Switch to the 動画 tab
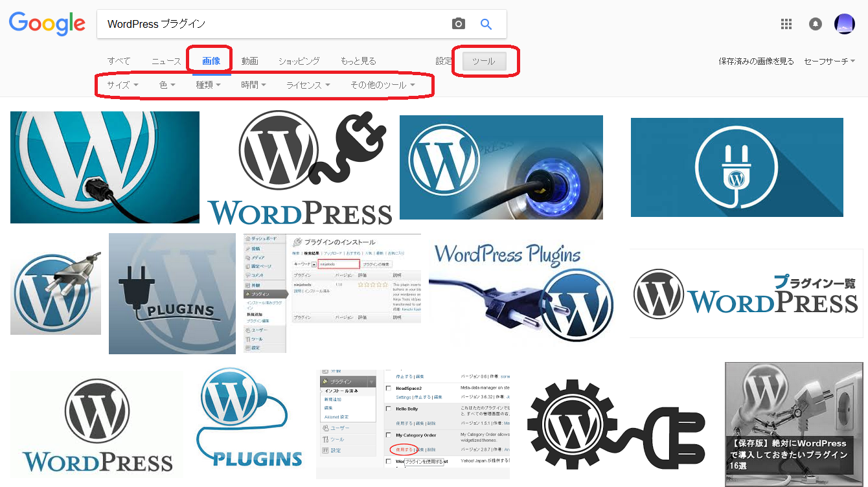868x487 pixels. [250, 61]
